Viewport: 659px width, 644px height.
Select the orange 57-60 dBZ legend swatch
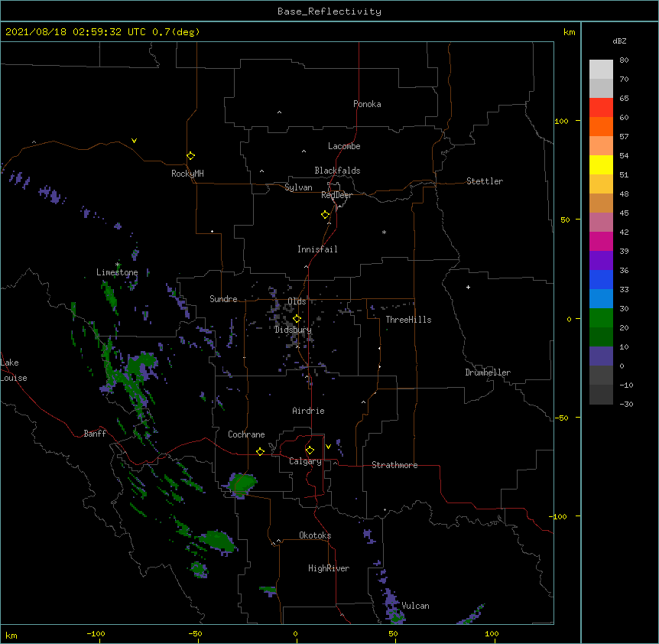tap(601, 126)
